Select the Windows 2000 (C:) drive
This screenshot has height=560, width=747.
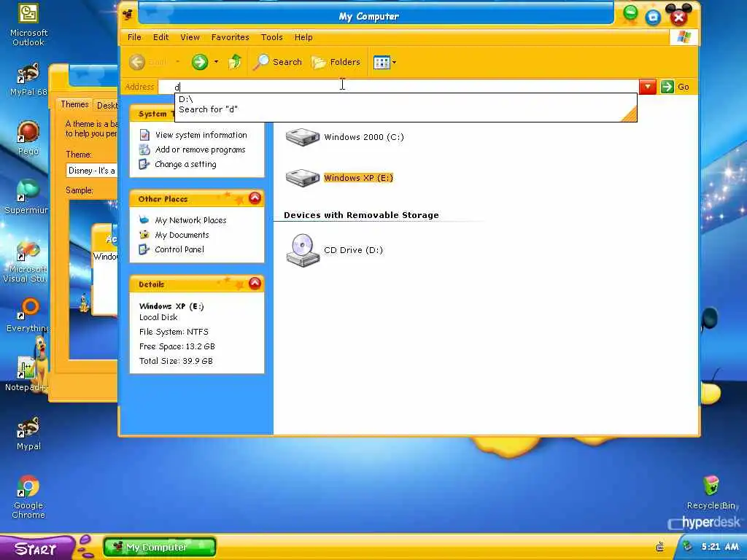pyautogui.click(x=344, y=137)
